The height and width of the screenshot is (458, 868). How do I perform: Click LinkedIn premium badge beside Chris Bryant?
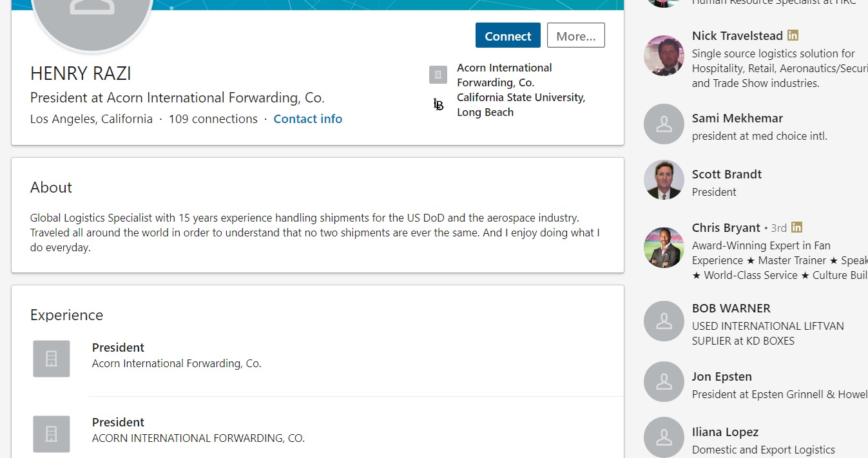[797, 227]
